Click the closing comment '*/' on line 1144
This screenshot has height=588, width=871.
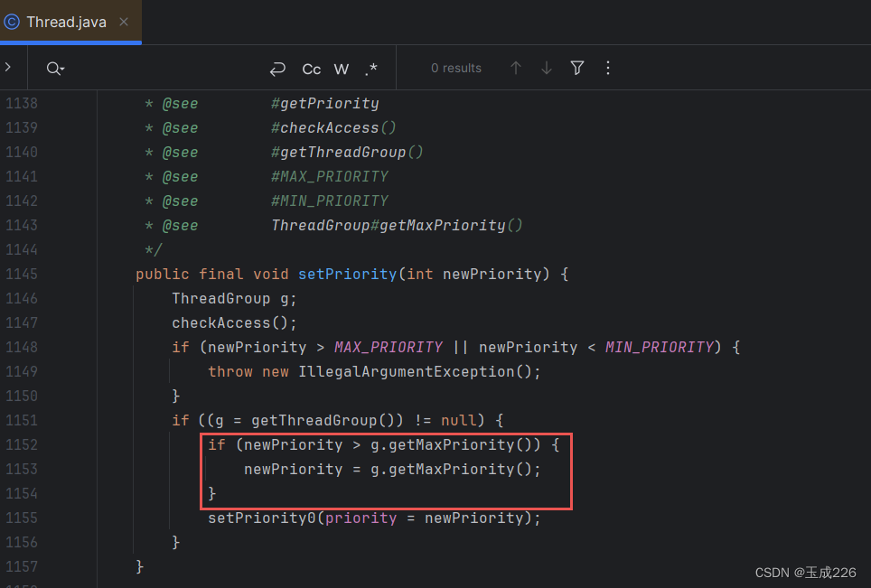pos(154,250)
